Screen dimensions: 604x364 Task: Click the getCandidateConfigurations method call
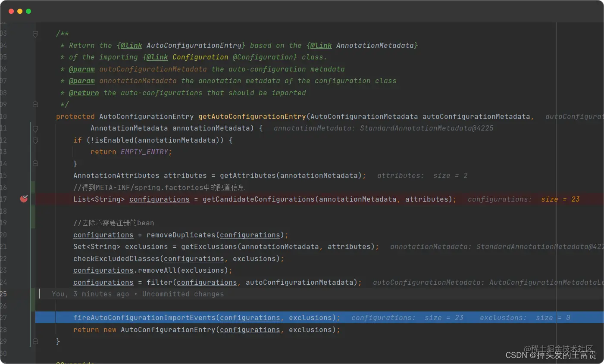point(258,199)
